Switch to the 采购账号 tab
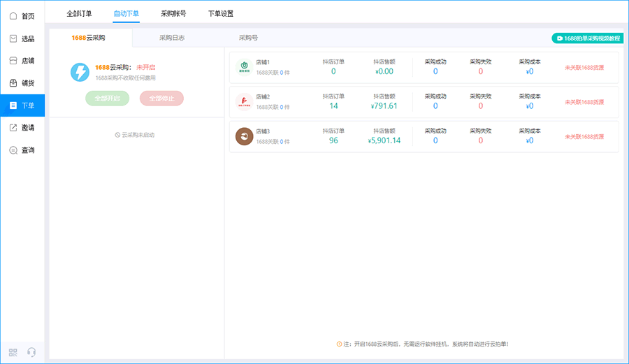The image size is (629, 364). click(173, 13)
